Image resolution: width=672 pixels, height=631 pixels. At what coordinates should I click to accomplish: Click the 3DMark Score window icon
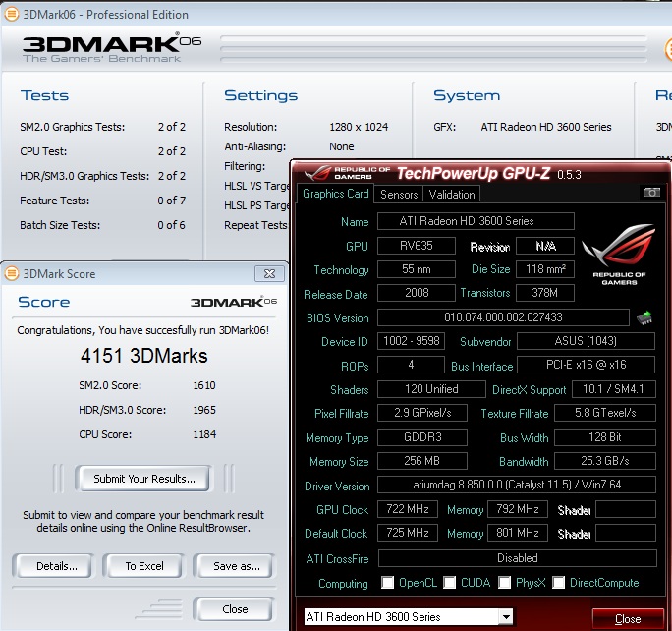point(12,273)
